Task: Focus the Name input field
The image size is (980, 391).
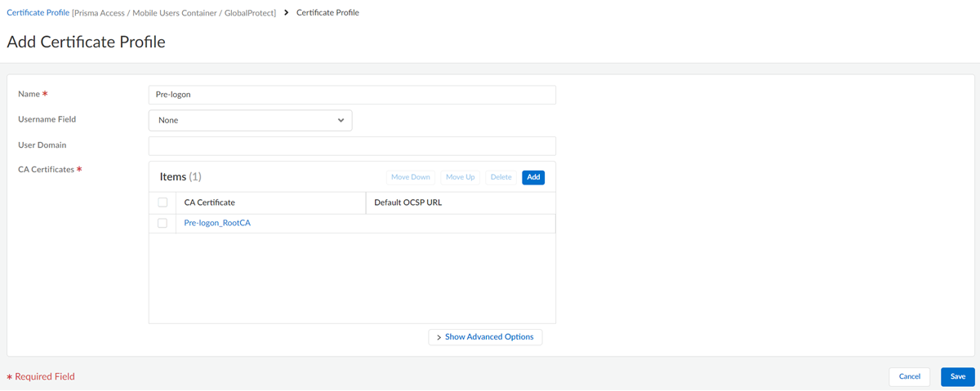Action: pyautogui.click(x=352, y=95)
